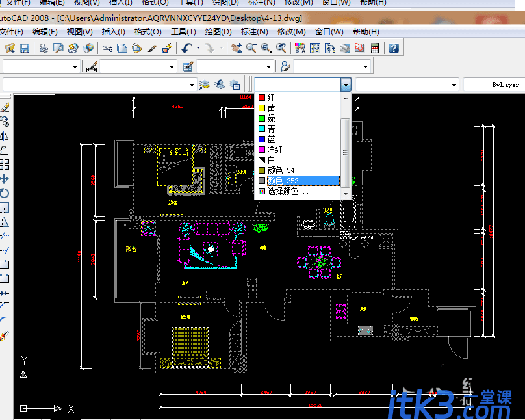Image resolution: width=525 pixels, height=420 pixels.
Task: Open the QuickCalc calculator icon
Action: point(375,48)
